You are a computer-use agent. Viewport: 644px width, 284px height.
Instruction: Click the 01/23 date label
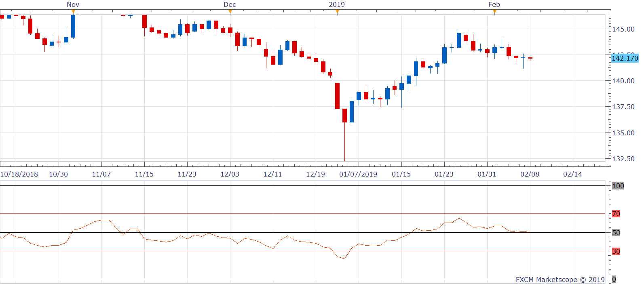coord(444,174)
